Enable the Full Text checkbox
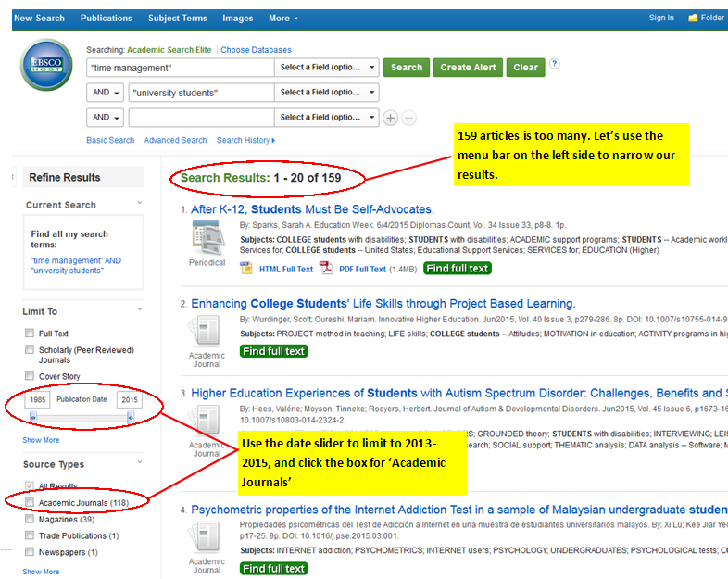728x579 pixels. click(31, 334)
